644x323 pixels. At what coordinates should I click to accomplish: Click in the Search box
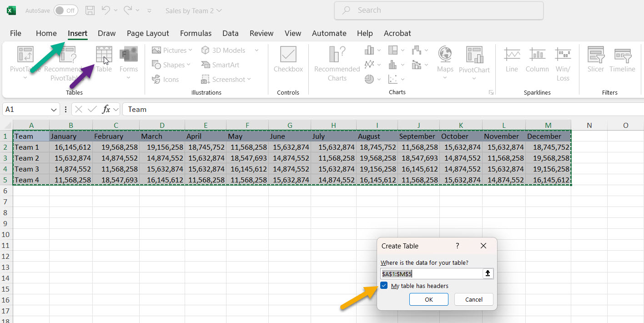[x=439, y=10]
